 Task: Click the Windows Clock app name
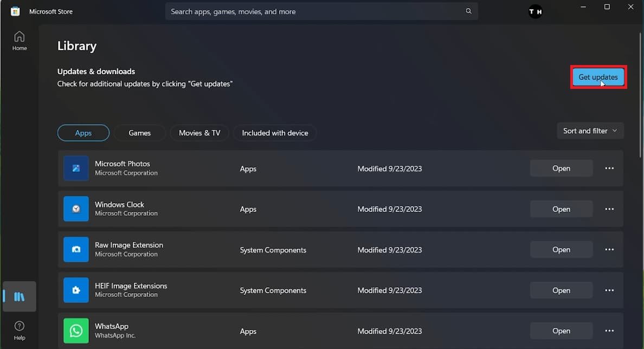point(119,204)
